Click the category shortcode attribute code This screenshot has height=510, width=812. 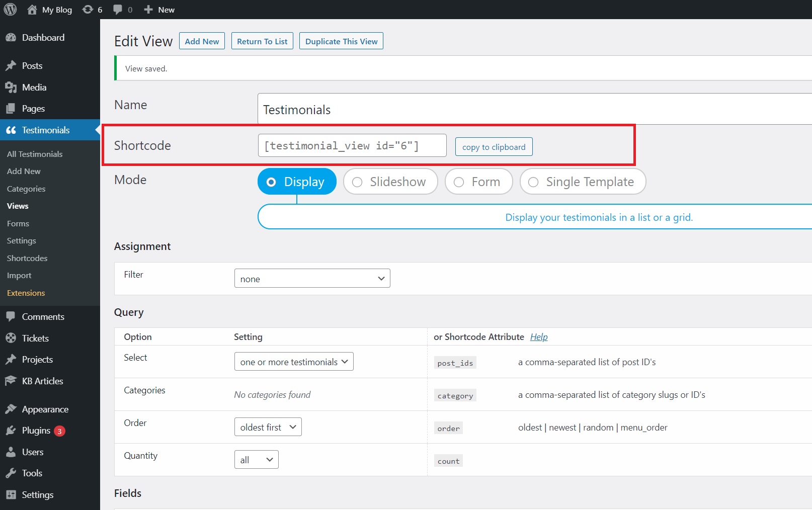455,395
